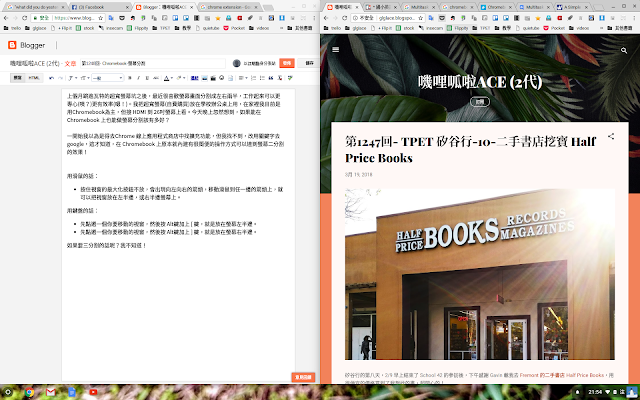Viewport: 640px width, 400px height.
Task: Expand bookmarks overflow chevron in right window
Action: pos(601,28)
